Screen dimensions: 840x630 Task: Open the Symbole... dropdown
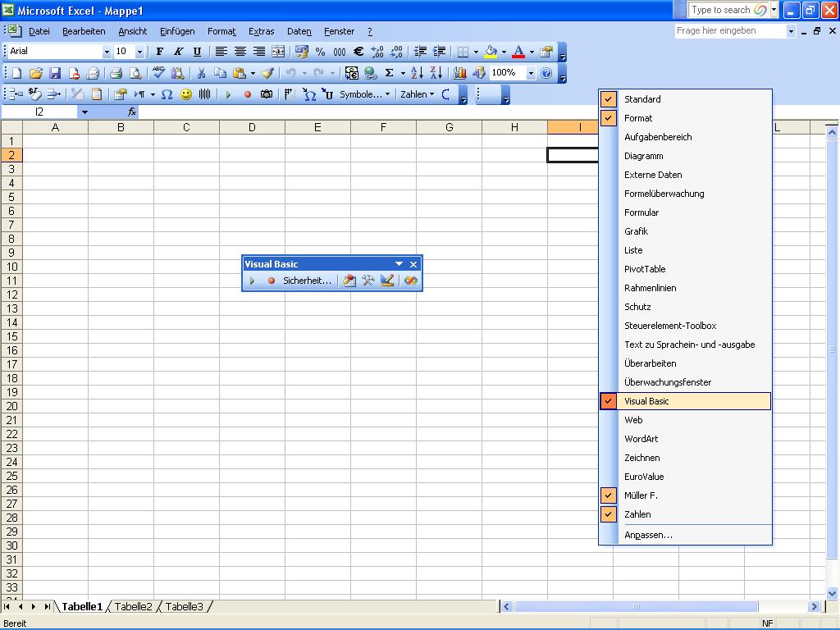coord(364,95)
